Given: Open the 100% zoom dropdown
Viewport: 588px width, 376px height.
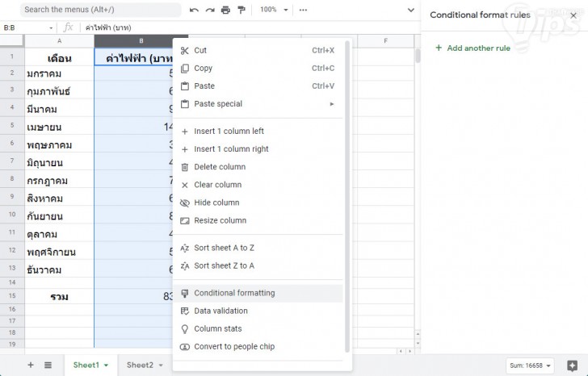Looking at the screenshot, I should tap(274, 10).
